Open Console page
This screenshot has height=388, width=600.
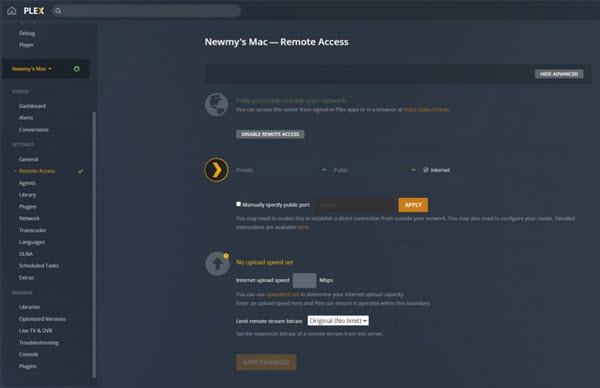coord(28,354)
